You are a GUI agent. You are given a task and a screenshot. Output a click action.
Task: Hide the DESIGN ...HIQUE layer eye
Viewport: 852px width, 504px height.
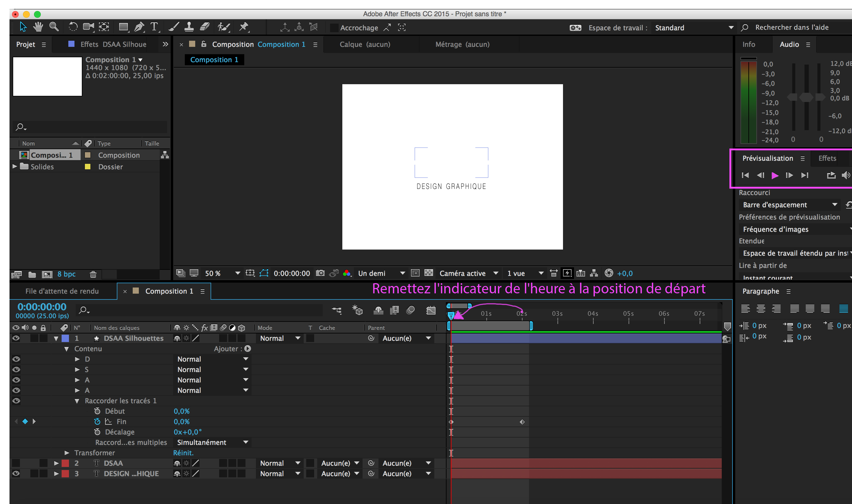(16, 473)
